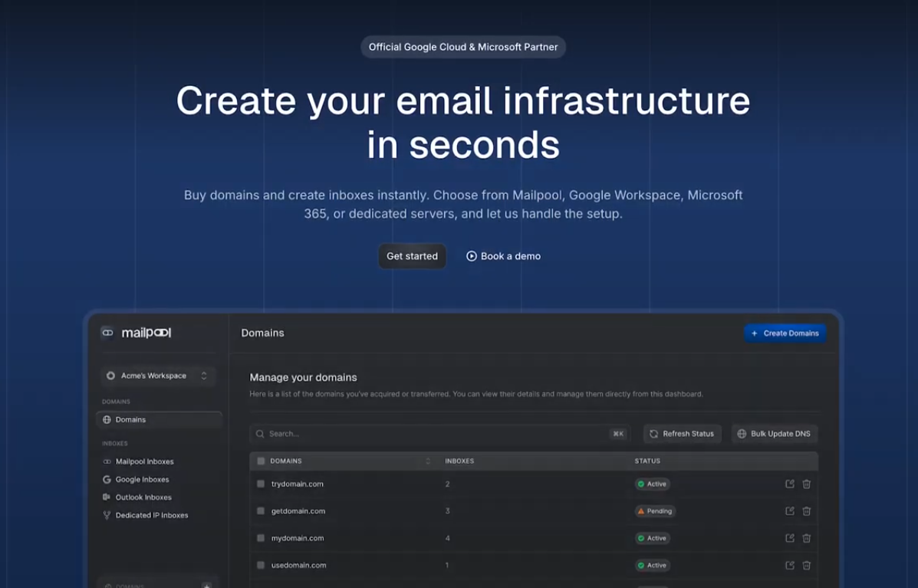Open edit icon for mydomain.com row
918x588 pixels.
coord(789,537)
